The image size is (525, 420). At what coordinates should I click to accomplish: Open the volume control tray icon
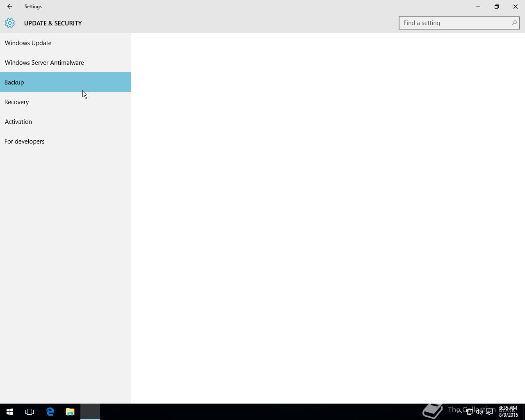479,412
